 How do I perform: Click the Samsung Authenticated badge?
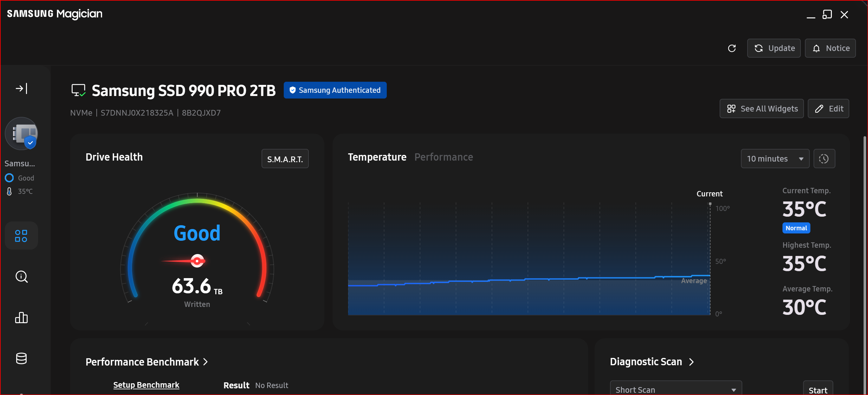335,90
